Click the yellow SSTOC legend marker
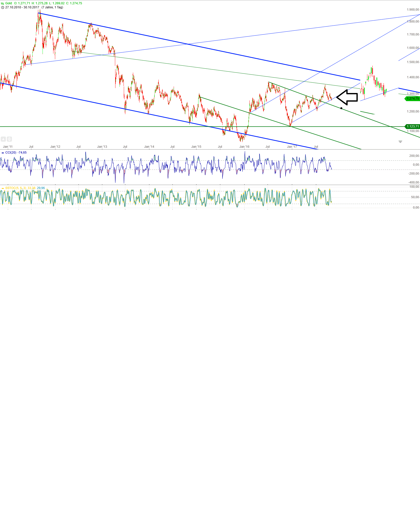Viewport: 420px width, 519px height. coord(3,188)
